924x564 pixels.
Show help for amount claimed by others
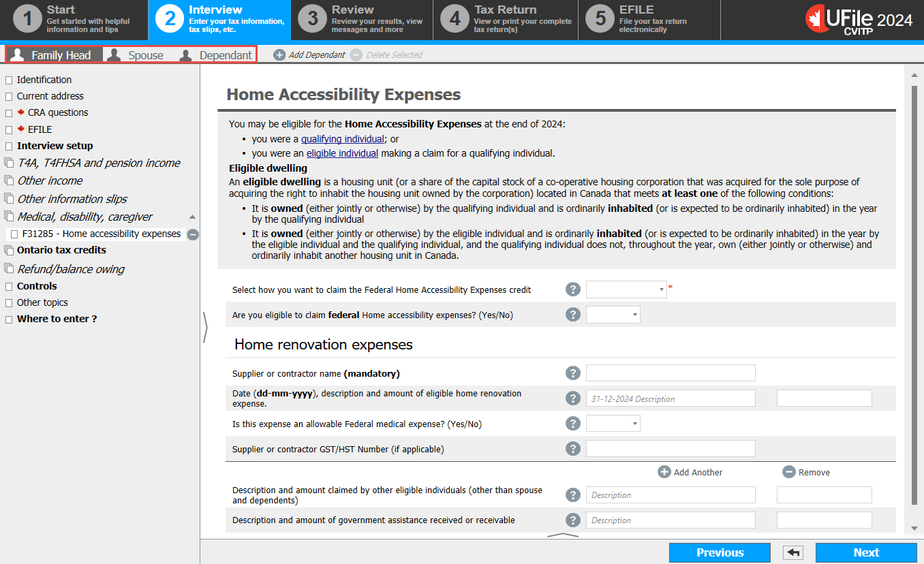[x=573, y=495]
